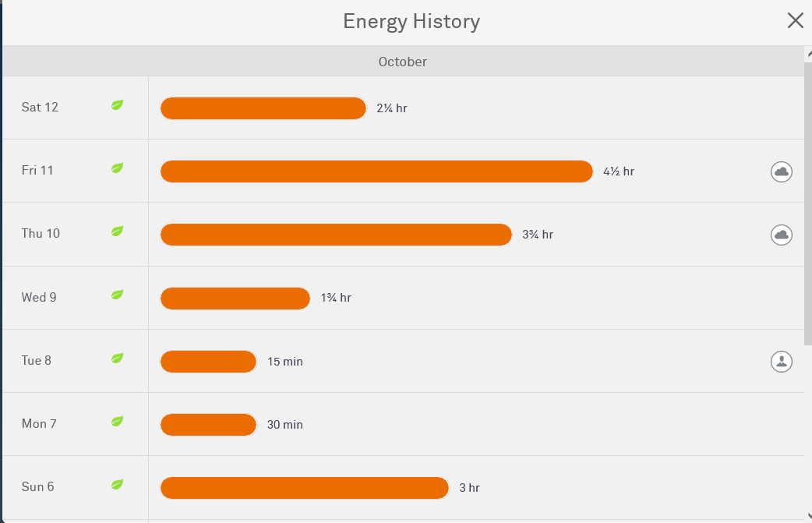Click the green leaf icon for Sun 6
The width and height of the screenshot is (812, 523).
click(x=117, y=484)
